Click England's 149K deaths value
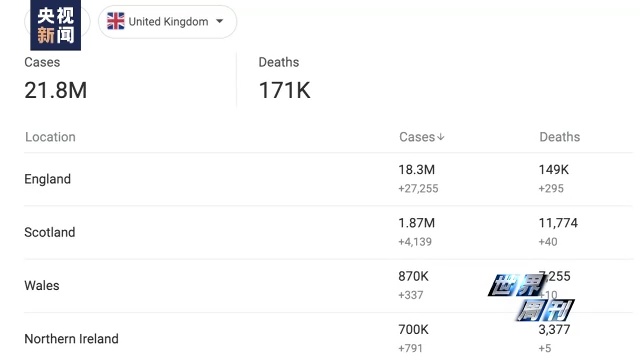The height and width of the screenshot is (360, 640). (x=553, y=169)
